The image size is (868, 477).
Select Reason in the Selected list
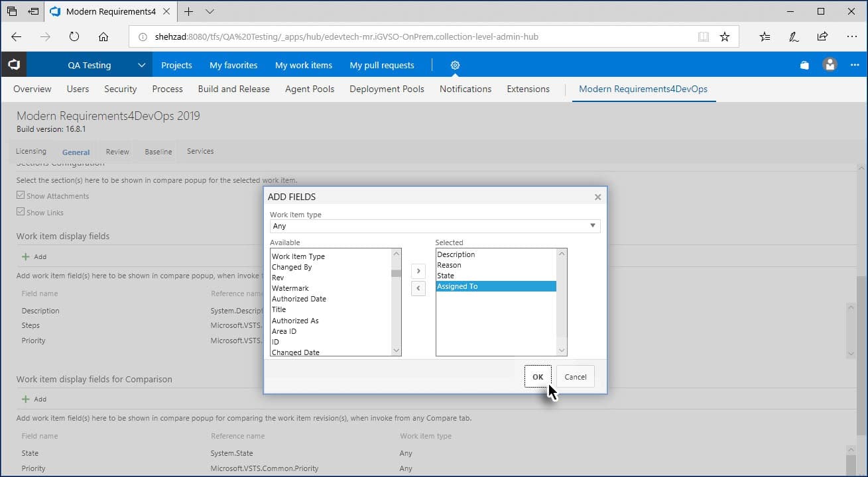pos(449,265)
